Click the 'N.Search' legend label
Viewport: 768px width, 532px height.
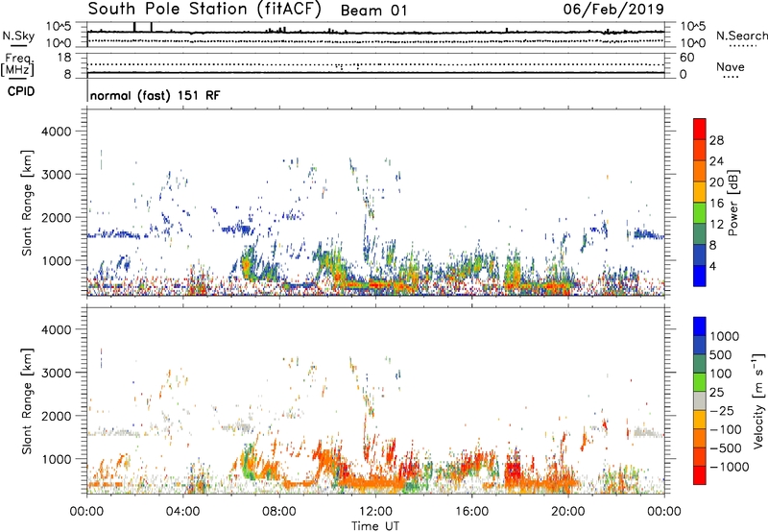[x=742, y=36]
